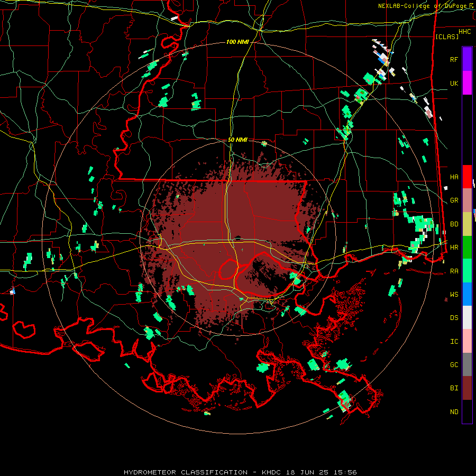Image resolution: width=476 pixels, height=476 pixels.
Task: Click the 'IC' legend label
Action: click(x=454, y=342)
